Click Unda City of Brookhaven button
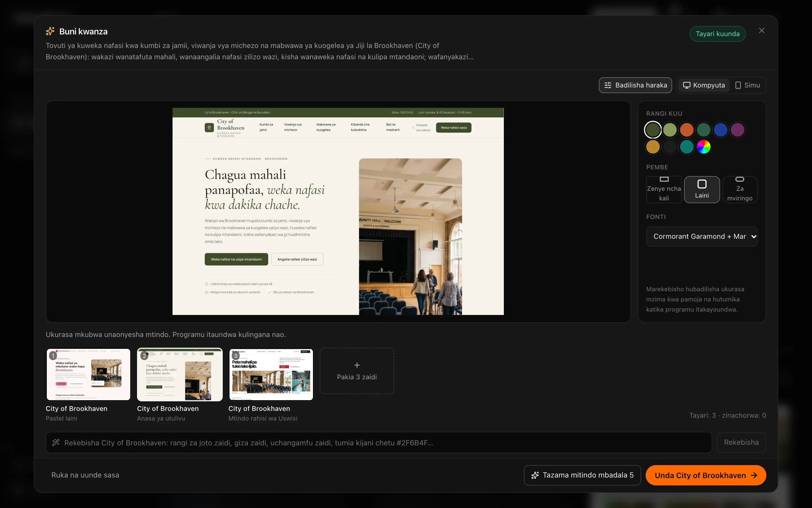Image resolution: width=812 pixels, height=508 pixels. click(x=706, y=475)
